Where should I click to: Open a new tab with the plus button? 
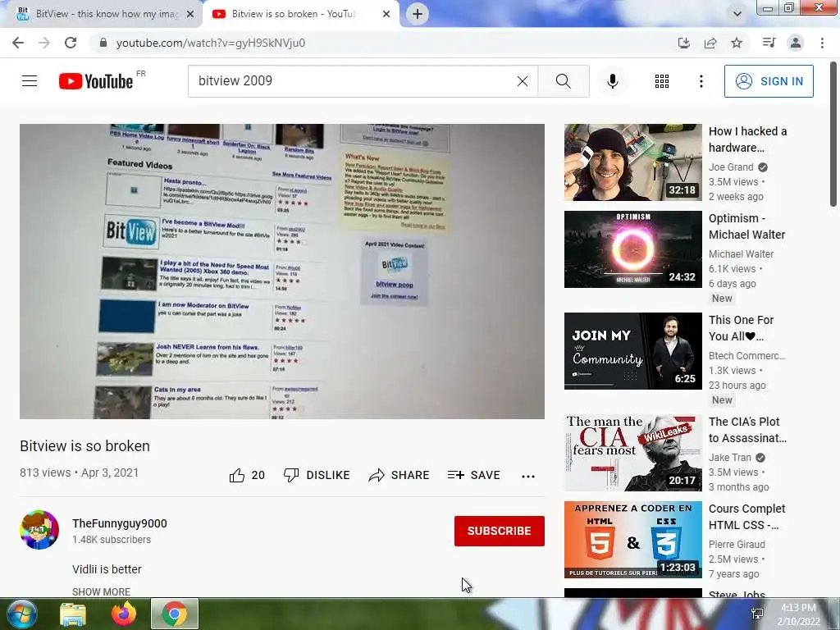pos(418,14)
